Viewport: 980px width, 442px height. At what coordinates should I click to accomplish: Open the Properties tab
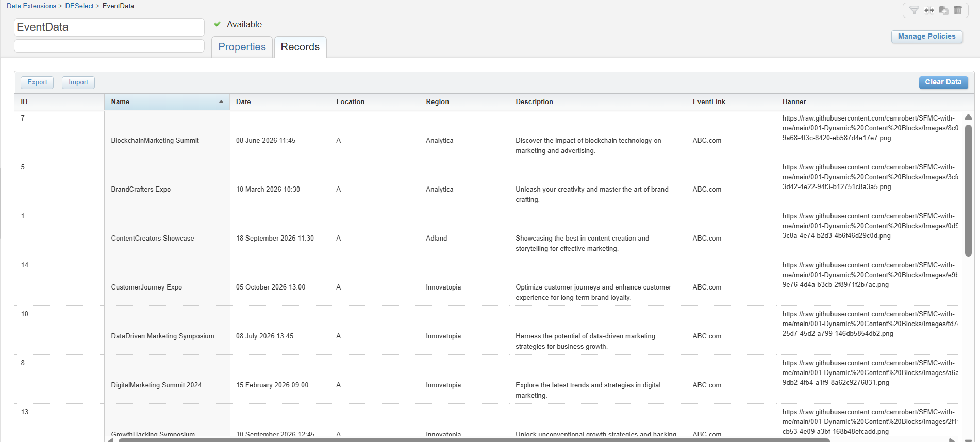point(242,47)
